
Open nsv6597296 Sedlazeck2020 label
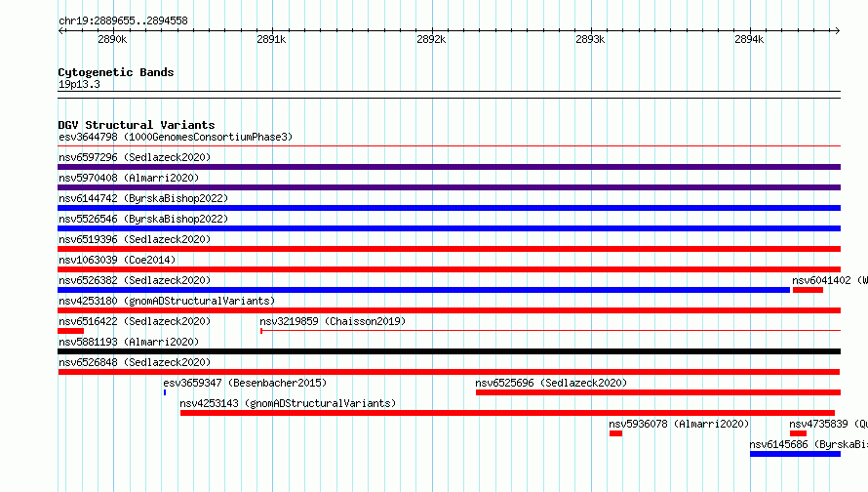135,157
